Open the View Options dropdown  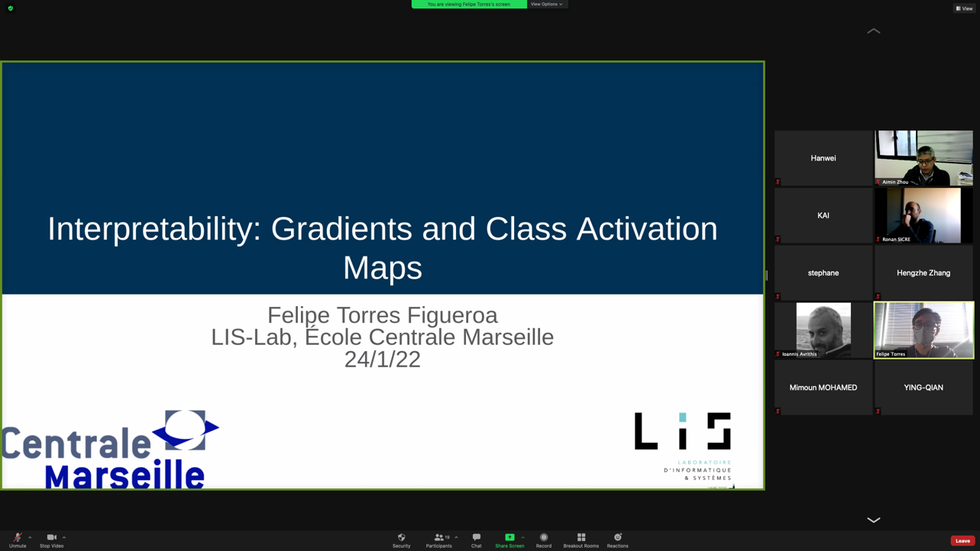(547, 5)
